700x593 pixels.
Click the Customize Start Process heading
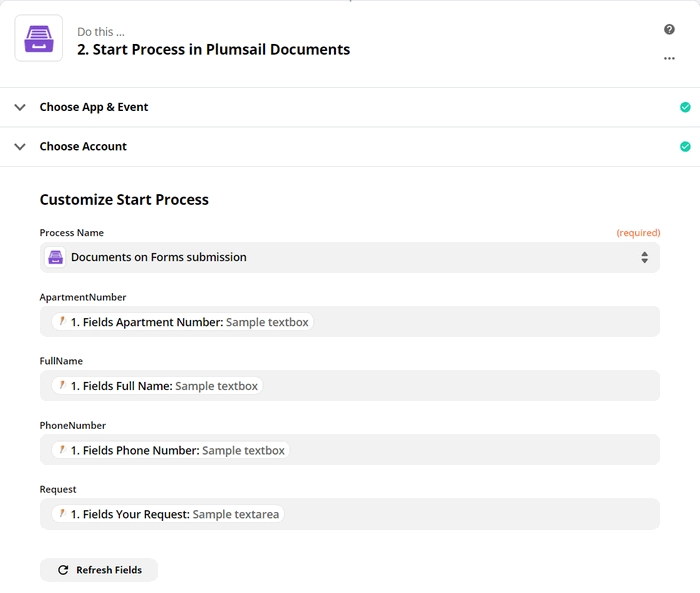click(124, 200)
